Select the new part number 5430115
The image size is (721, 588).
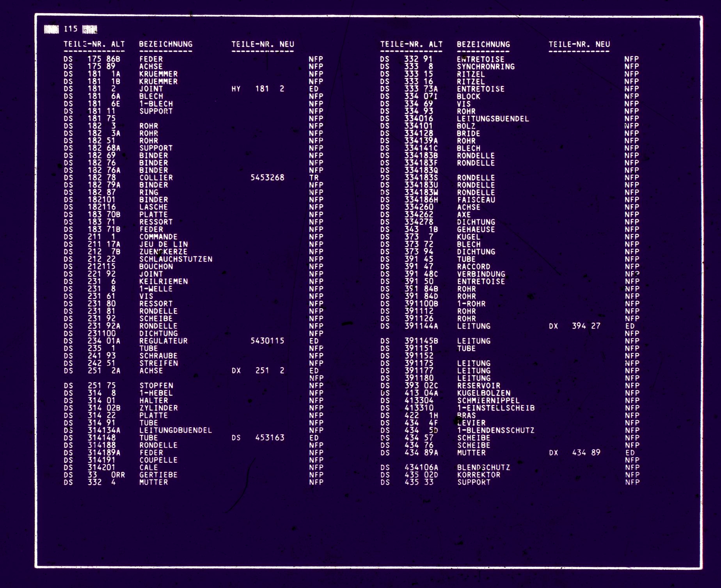click(x=267, y=341)
